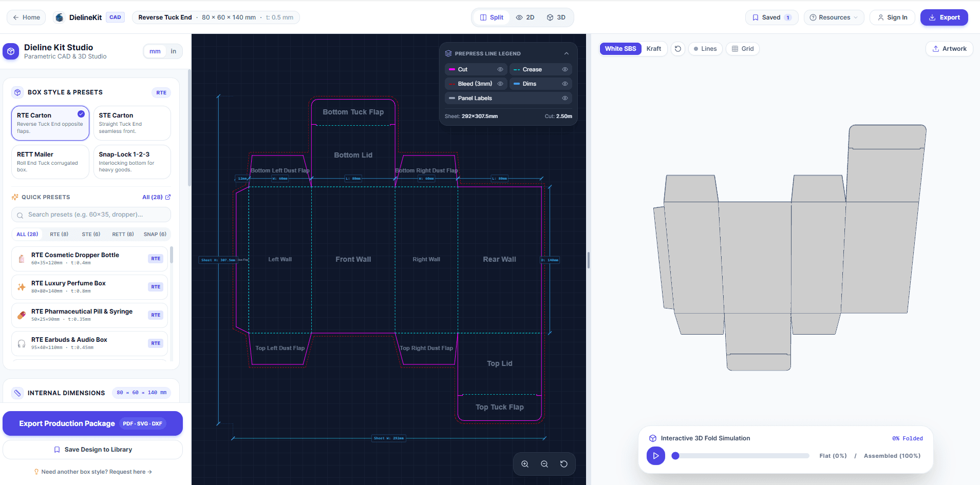980x485 pixels.
Task: Open the Resources dropdown
Action: 834,17
